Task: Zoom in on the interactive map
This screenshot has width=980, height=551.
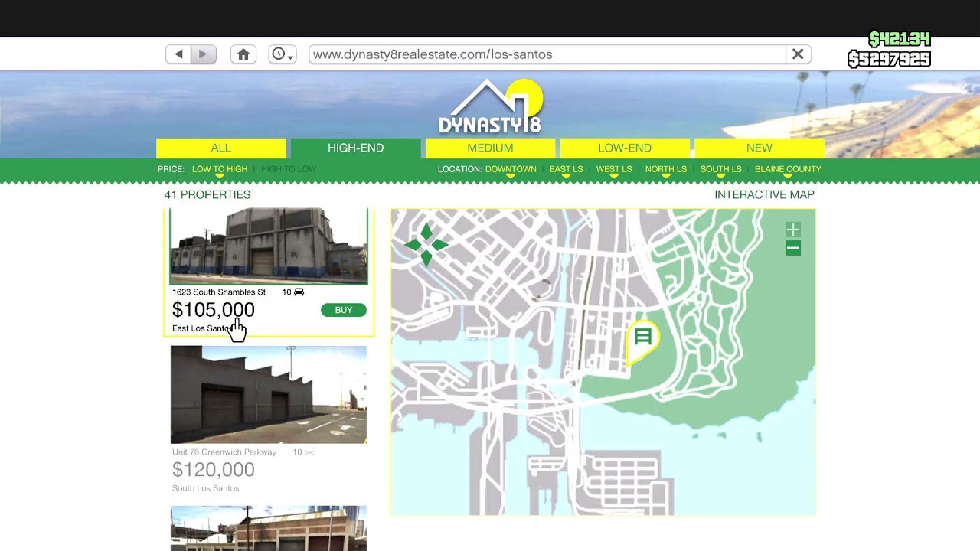Action: point(793,230)
